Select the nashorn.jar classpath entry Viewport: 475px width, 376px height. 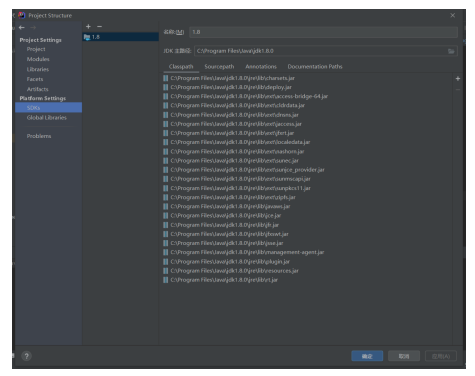pyautogui.click(x=237, y=151)
